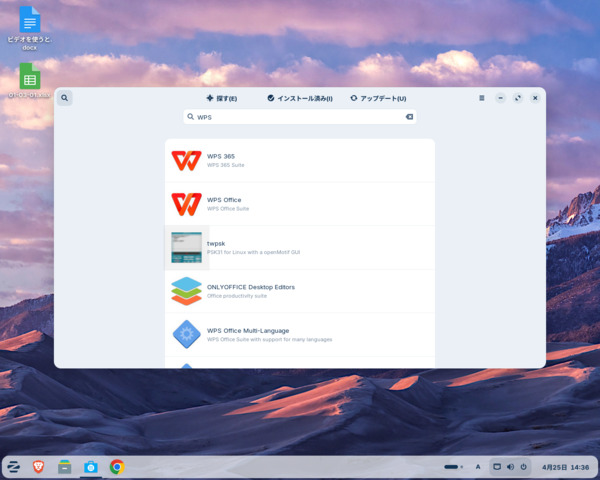Screen dimensions: 600x480
Task: Click 'PSK31 for Linux' description text
Action: tap(253, 252)
